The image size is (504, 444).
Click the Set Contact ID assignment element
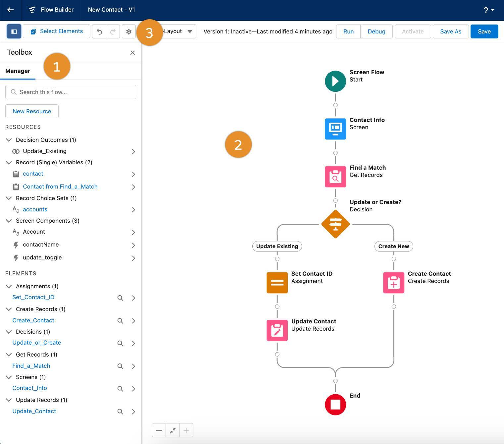point(277,283)
